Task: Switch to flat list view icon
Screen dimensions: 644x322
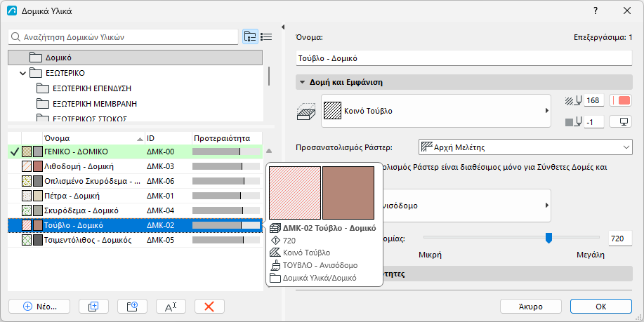Action: pyautogui.click(x=266, y=37)
